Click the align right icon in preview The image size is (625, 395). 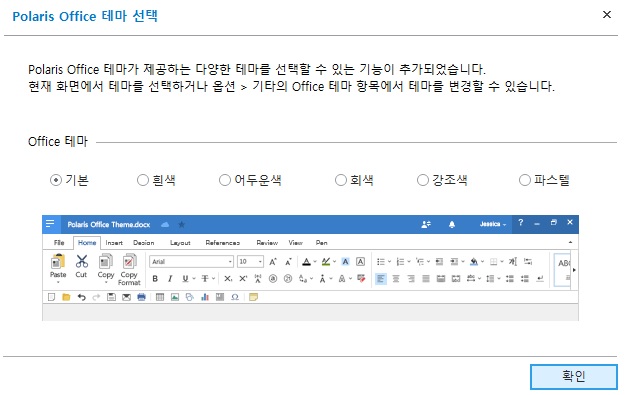pos(411,279)
